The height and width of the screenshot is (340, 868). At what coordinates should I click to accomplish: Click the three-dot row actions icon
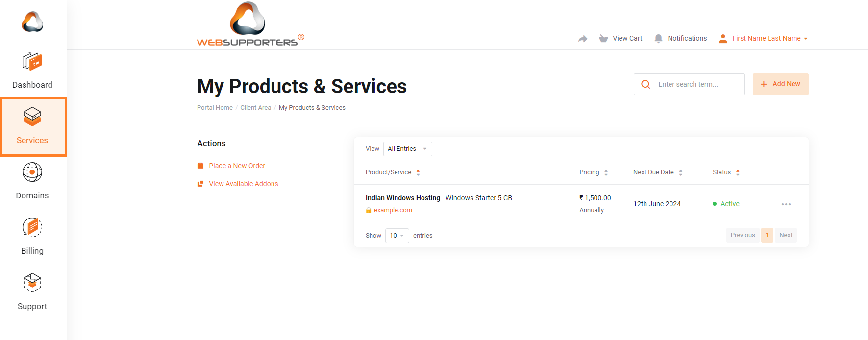(x=786, y=204)
